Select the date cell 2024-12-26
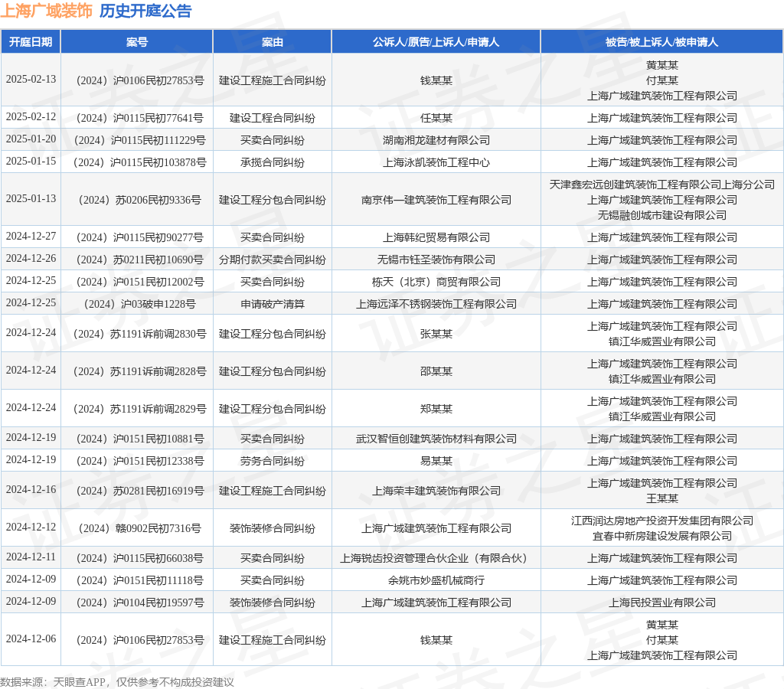 coord(31,259)
